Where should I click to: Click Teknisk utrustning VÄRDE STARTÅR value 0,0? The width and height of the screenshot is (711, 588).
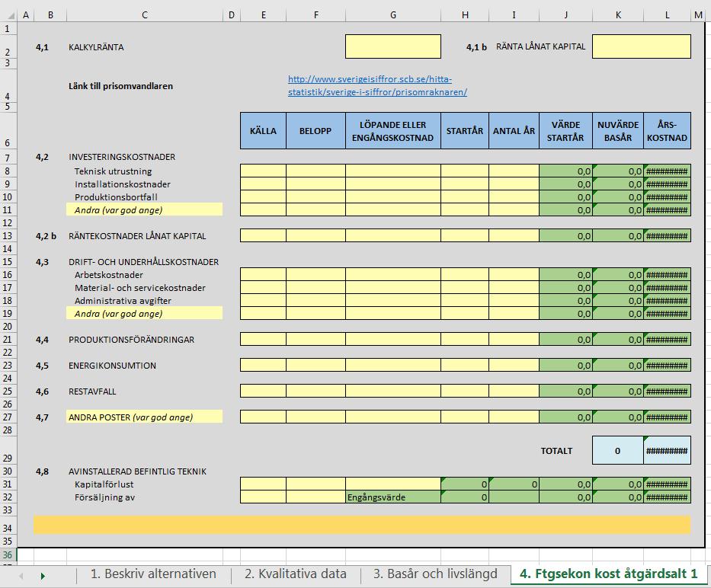click(565, 171)
